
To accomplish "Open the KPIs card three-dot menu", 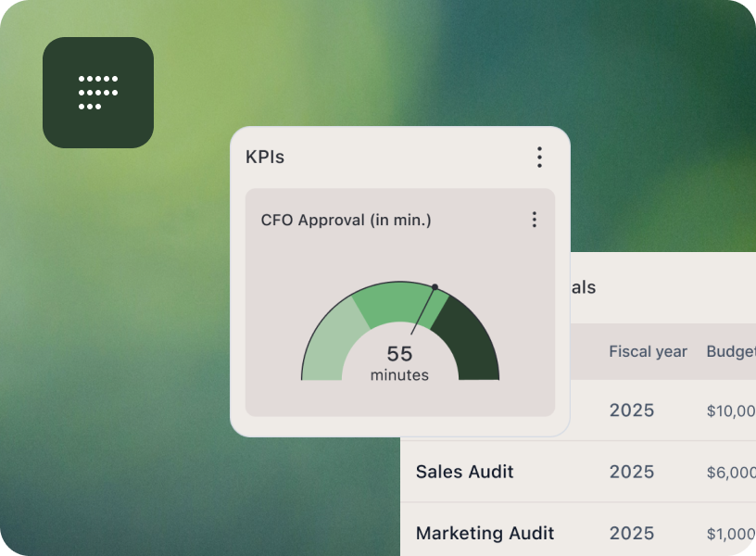I will click(x=539, y=158).
